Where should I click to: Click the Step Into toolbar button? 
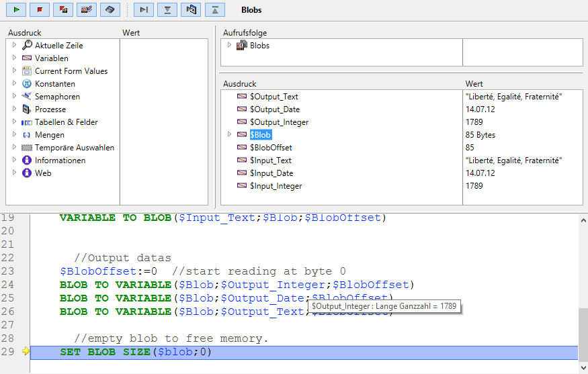point(167,9)
